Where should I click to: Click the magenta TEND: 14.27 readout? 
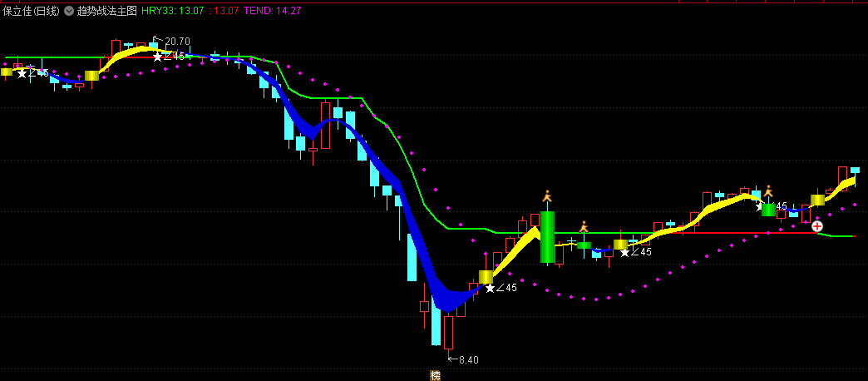tap(272, 11)
